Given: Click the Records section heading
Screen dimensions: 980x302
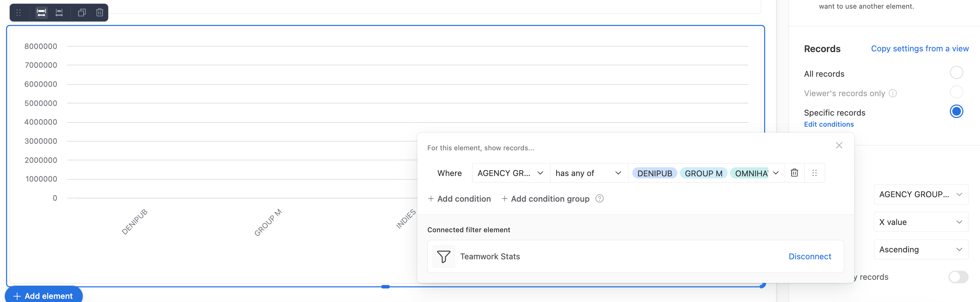Looking at the screenshot, I should click(822, 49).
